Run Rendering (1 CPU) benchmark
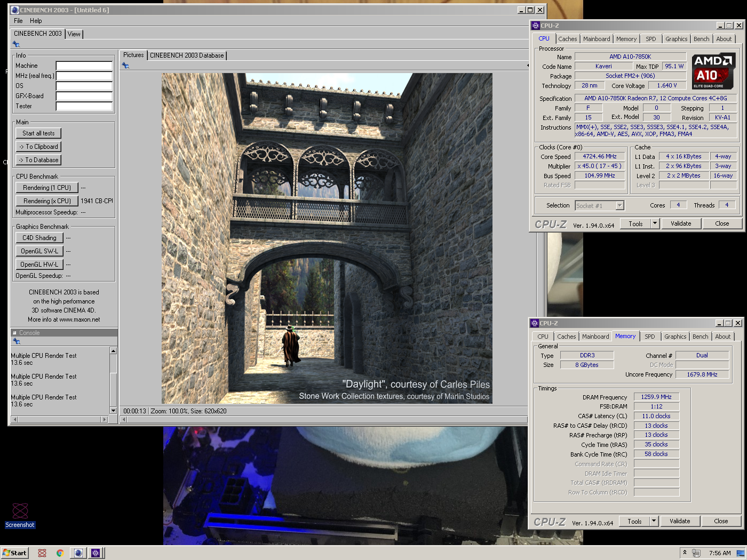747x560 pixels. (x=47, y=188)
